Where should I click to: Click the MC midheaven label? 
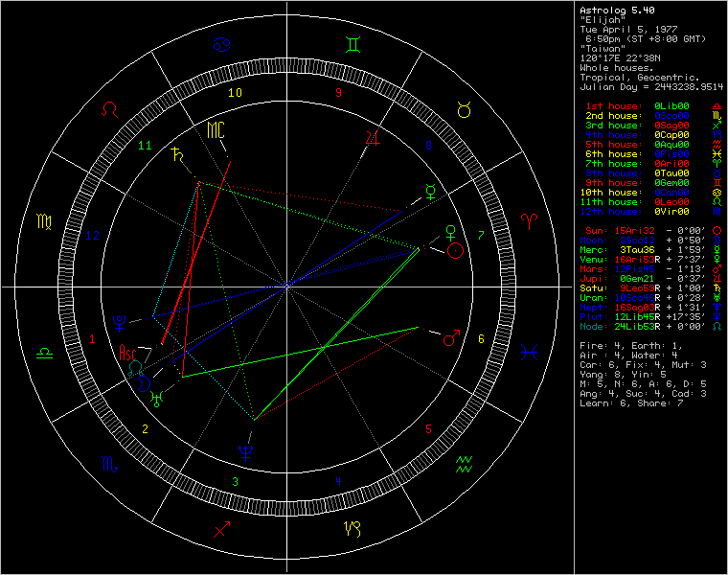[x=216, y=130]
